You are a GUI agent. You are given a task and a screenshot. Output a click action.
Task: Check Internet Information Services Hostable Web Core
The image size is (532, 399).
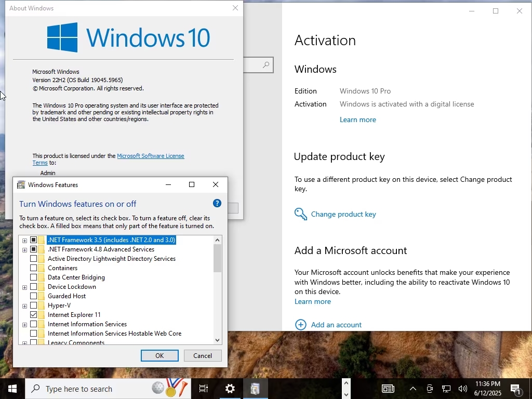(33, 334)
